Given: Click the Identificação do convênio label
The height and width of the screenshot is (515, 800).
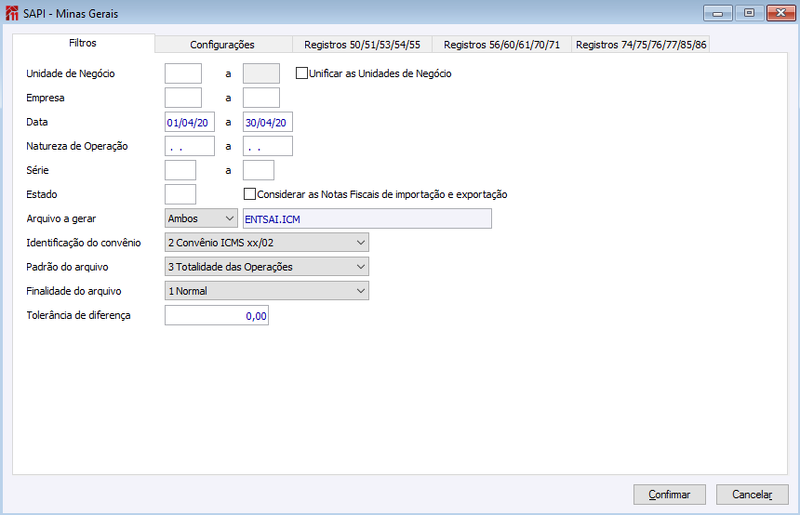Looking at the screenshot, I should 84,242.
